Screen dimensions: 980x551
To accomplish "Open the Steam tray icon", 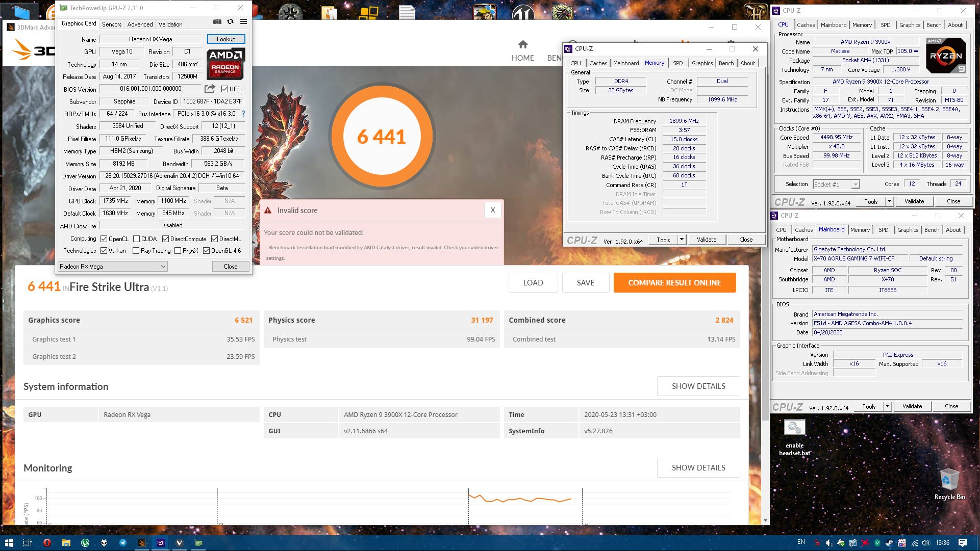I will click(x=889, y=543).
